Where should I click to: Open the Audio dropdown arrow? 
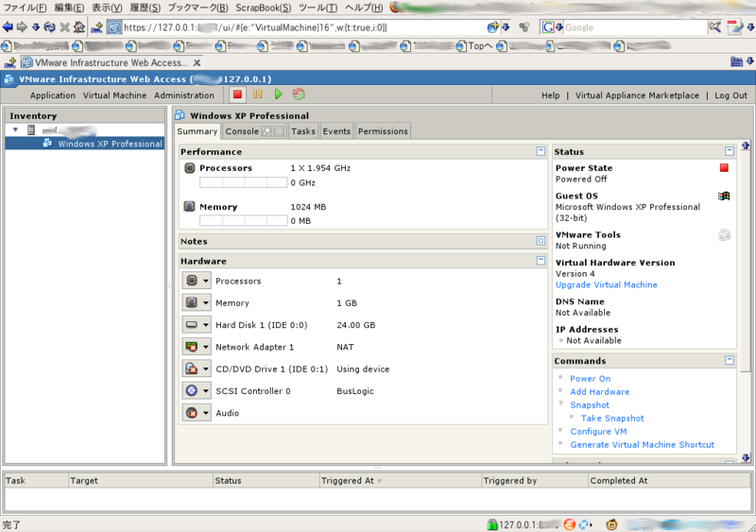pos(206,413)
